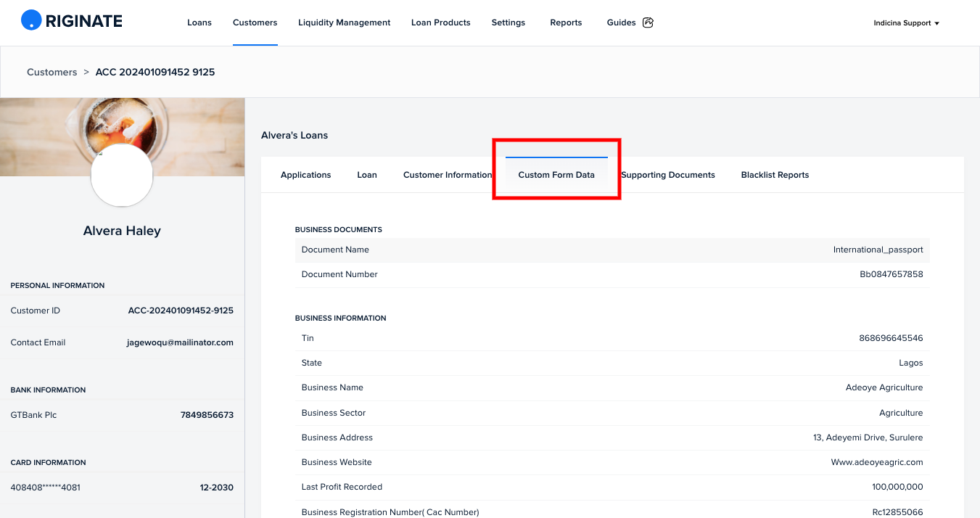Open Settings in the top navigation
The height and width of the screenshot is (518, 980).
click(x=508, y=22)
